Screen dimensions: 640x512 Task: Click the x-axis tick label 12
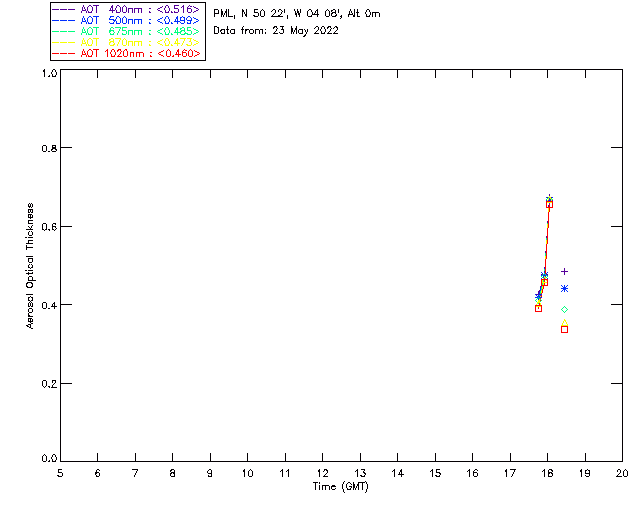pos(322,473)
